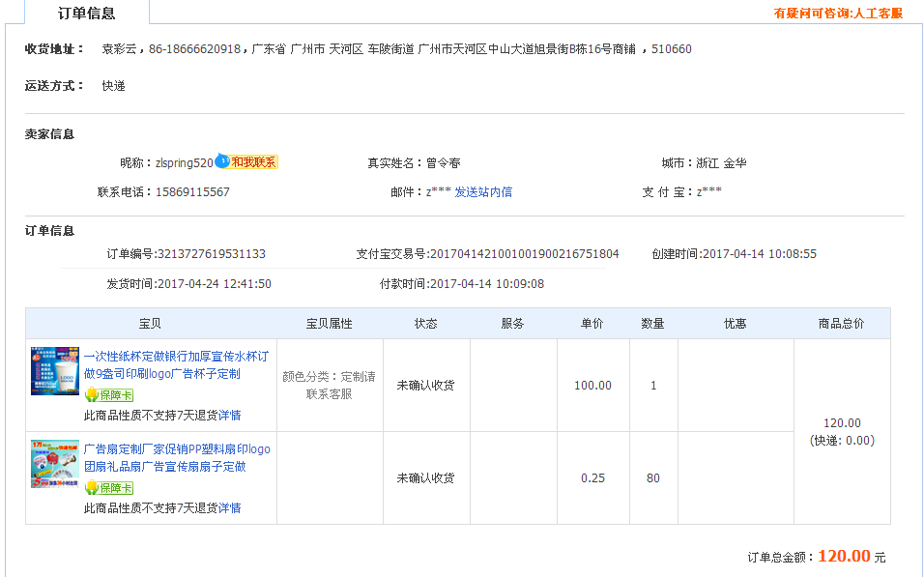Click the seller phone number 15869115567
Screen dimensions: 924x577
pyautogui.click(x=192, y=192)
